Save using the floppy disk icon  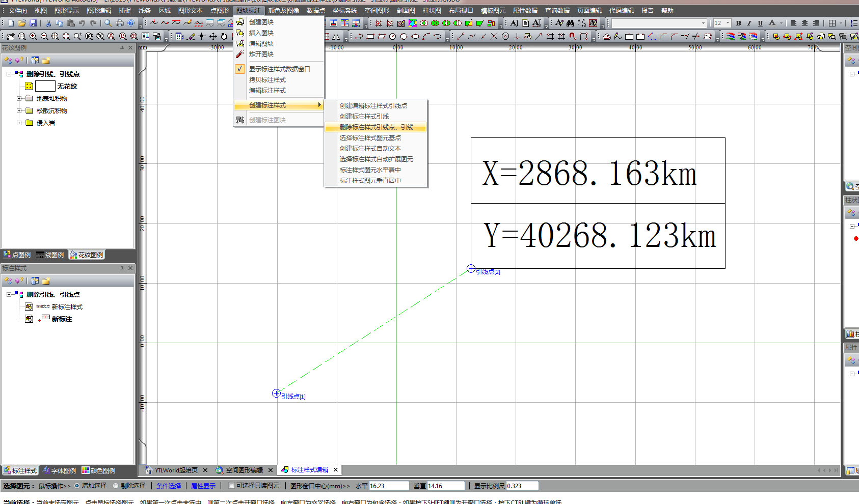click(33, 23)
